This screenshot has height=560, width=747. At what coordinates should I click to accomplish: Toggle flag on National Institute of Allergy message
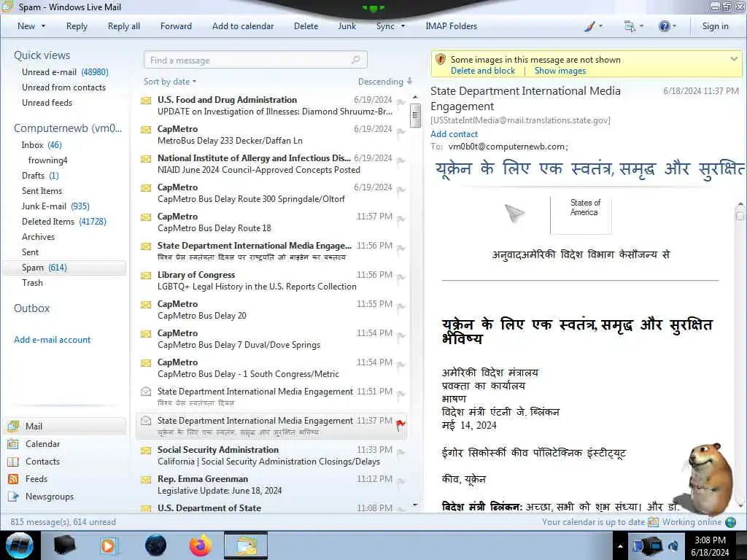[401, 160]
